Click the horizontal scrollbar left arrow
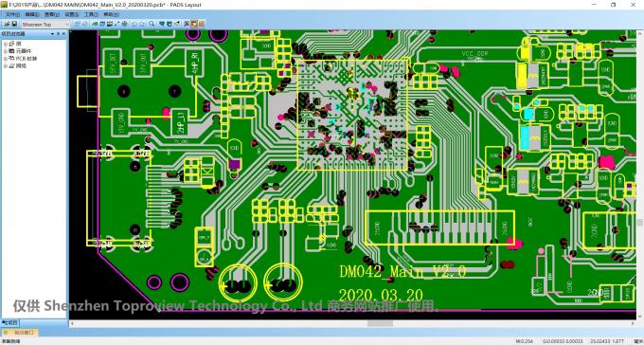 tap(72, 323)
